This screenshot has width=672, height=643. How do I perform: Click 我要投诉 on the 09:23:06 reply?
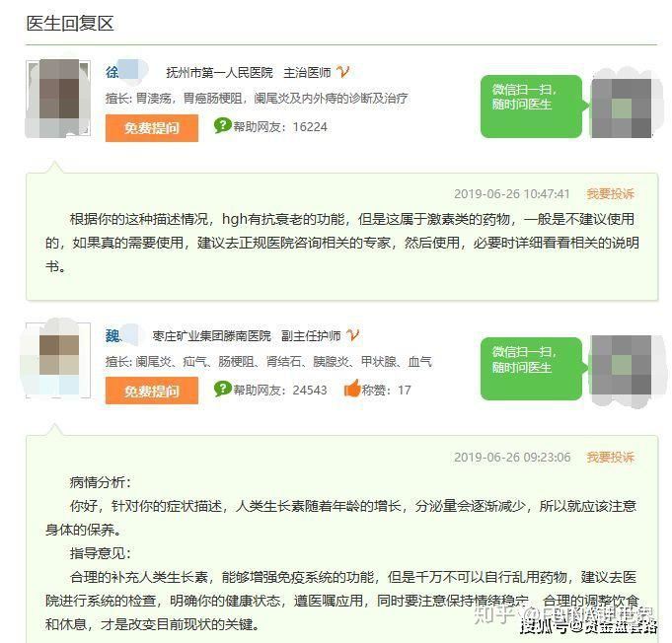[x=610, y=457]
